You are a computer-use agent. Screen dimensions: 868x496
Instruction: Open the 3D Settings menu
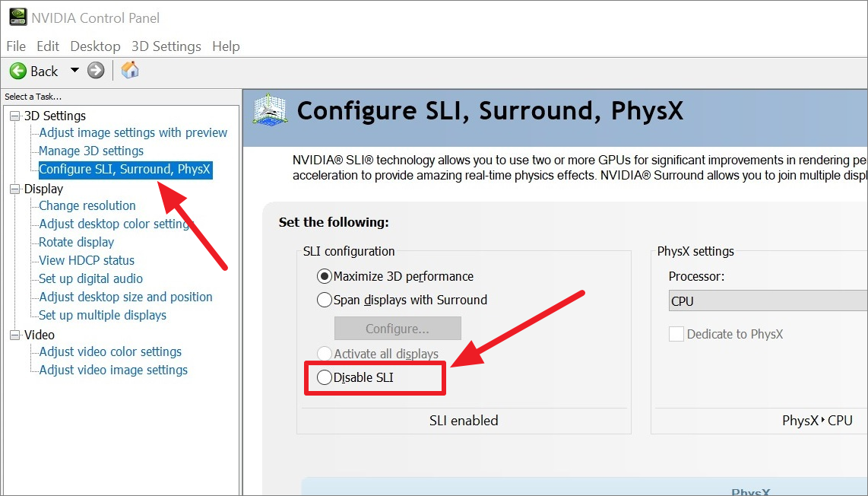pyautogui.click(x=166, y=46)
